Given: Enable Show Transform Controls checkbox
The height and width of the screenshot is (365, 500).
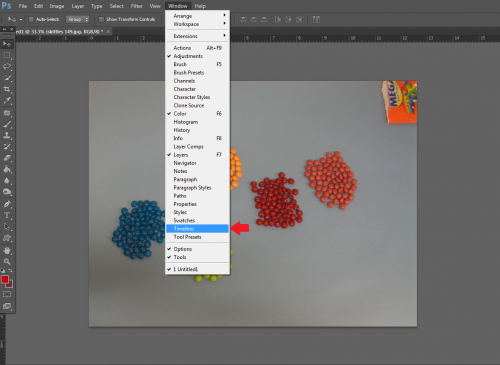Looking at the screenshot, I should [102, 19].
